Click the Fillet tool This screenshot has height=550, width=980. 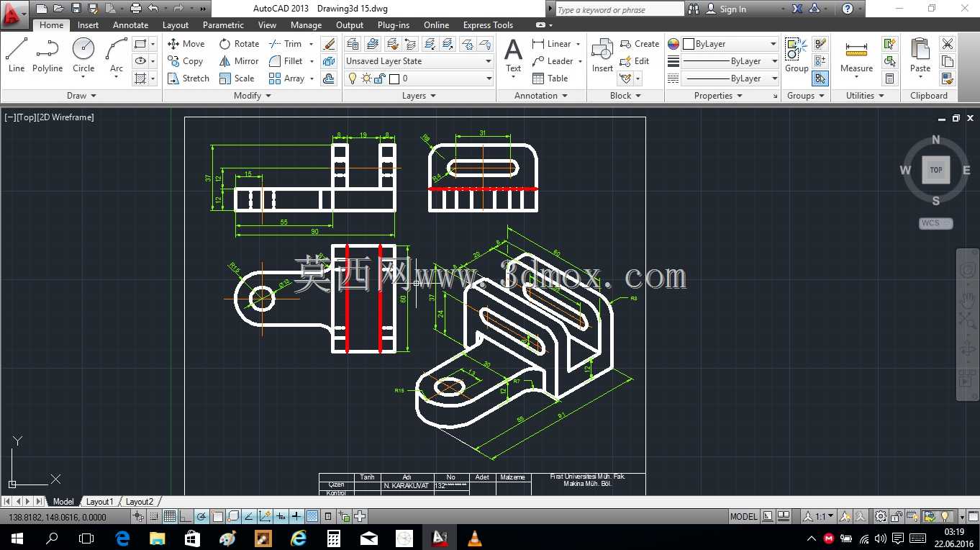(x=286, y=61)
